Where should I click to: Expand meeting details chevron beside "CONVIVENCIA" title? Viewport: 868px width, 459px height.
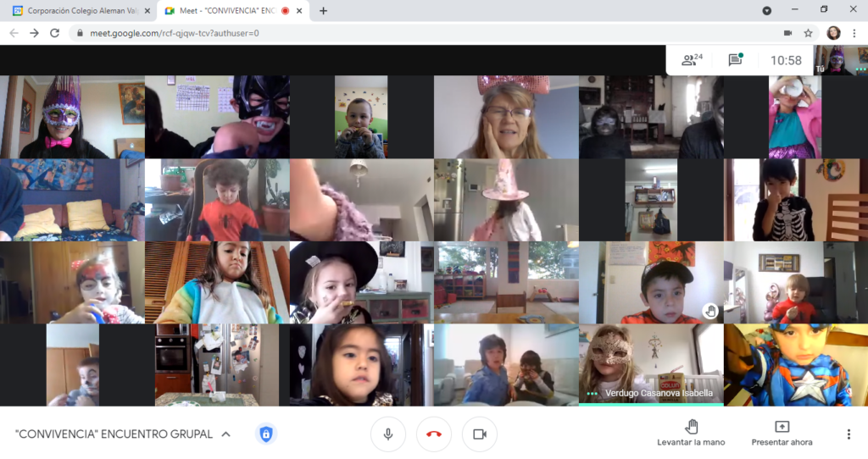coord(225,434)
